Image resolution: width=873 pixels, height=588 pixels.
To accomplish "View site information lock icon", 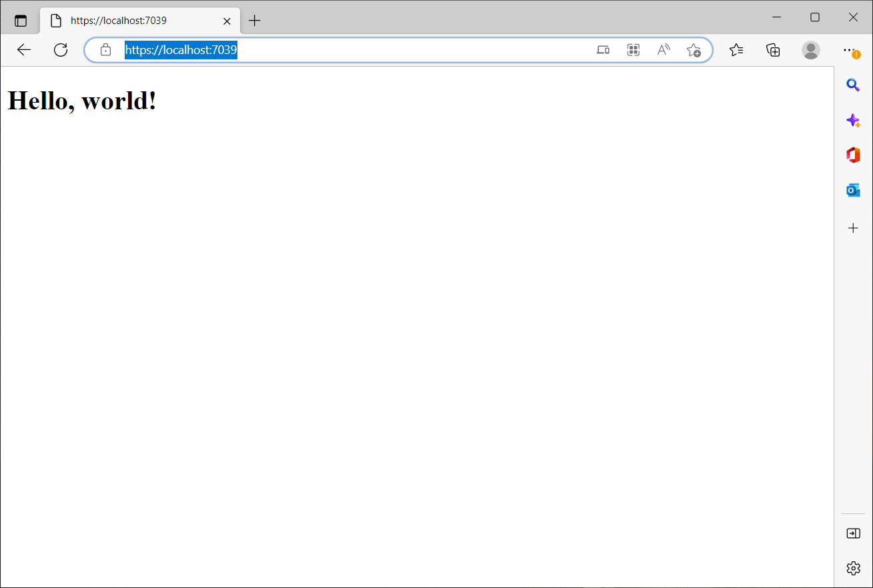I will pyautogui.click(x=105, y=50).
